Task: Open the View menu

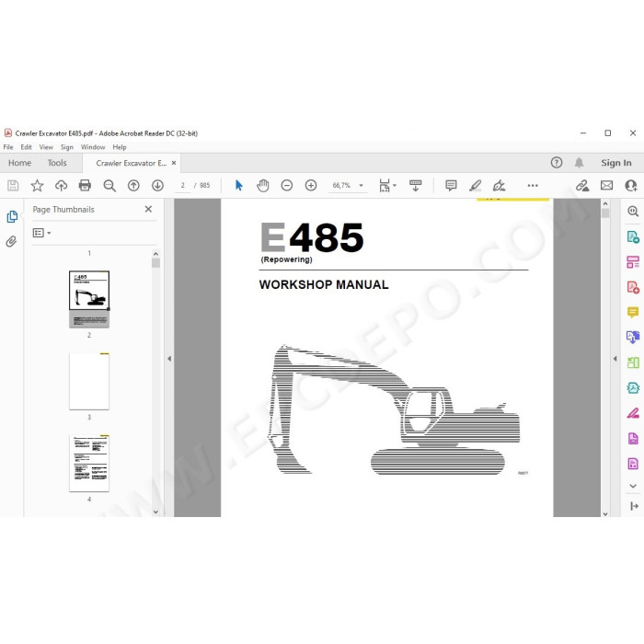Action: (x=46, y=147)
